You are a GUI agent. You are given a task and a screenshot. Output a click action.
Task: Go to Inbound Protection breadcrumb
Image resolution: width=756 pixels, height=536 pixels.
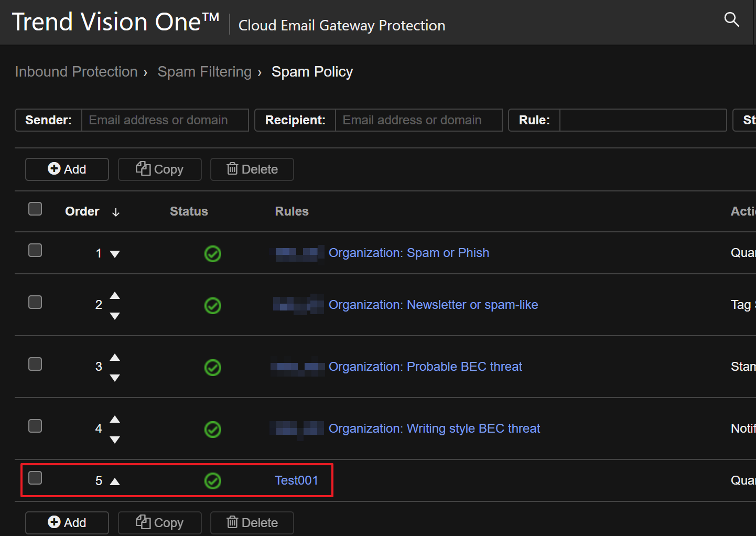(x=76, y=72)
